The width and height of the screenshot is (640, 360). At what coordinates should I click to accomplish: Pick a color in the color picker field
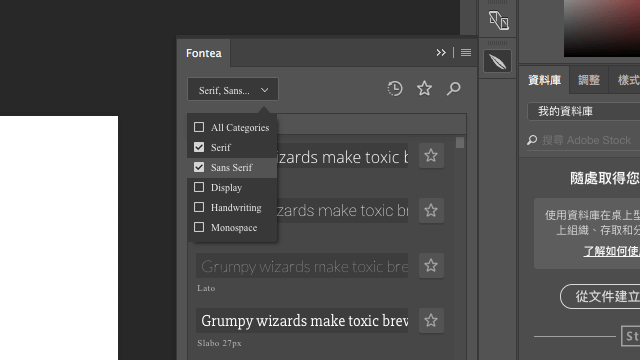pos(602,28)
